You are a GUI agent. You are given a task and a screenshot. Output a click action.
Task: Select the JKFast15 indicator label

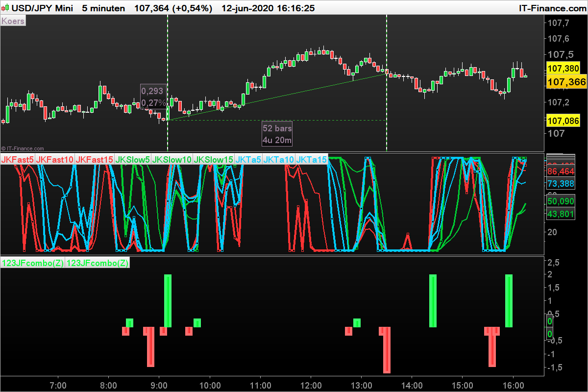[95, 160]
